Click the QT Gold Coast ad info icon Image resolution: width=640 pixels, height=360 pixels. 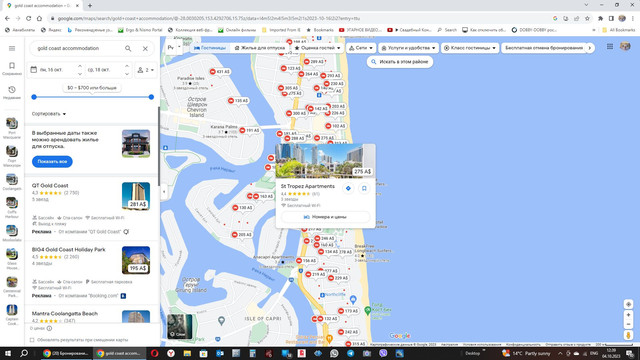coord(126,232)
